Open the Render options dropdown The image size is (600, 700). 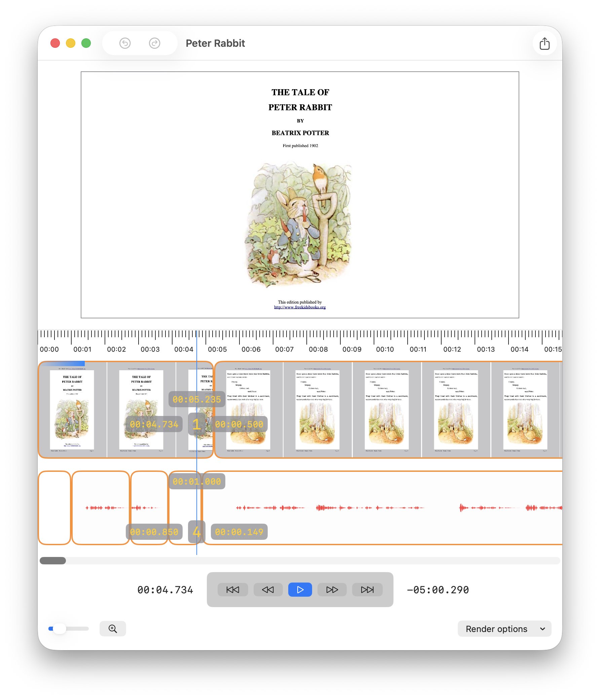point(504,629)
